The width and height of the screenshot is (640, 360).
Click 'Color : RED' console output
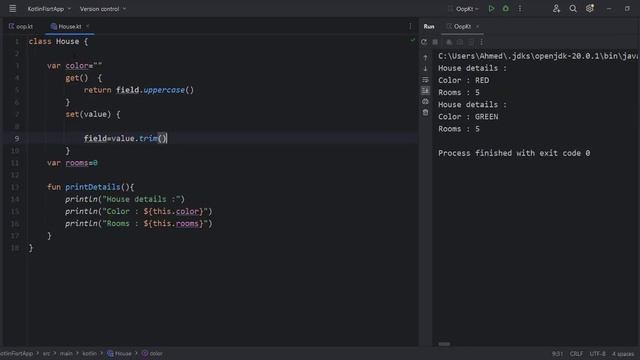[463, 80]
